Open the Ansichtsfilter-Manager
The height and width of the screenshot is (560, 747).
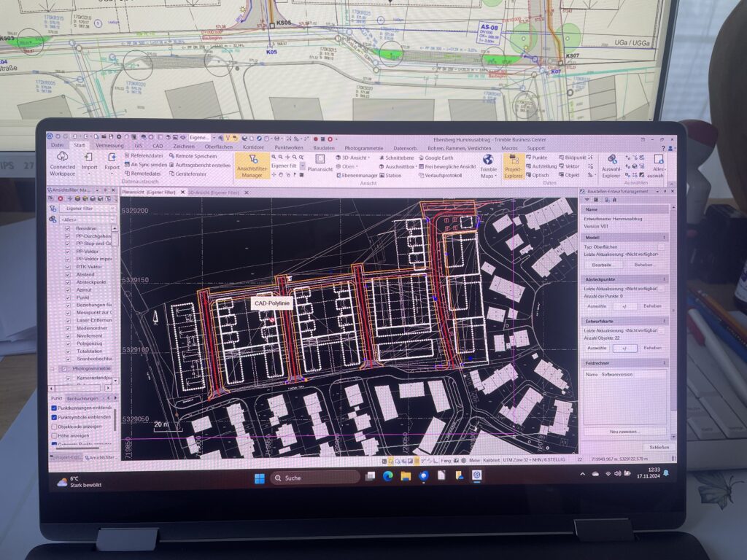tap(252, 166)
